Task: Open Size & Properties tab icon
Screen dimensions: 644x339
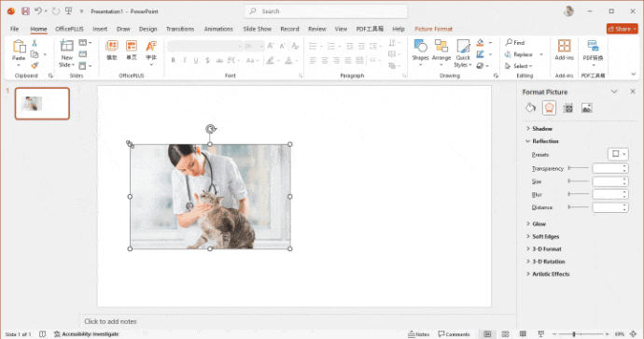Action: [x=568, y=108]
